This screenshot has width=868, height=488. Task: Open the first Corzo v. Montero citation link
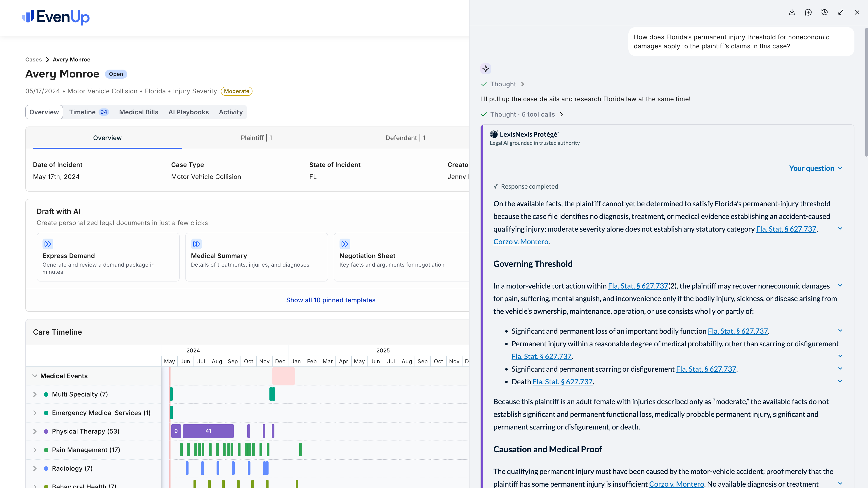[x=521, y=242]
